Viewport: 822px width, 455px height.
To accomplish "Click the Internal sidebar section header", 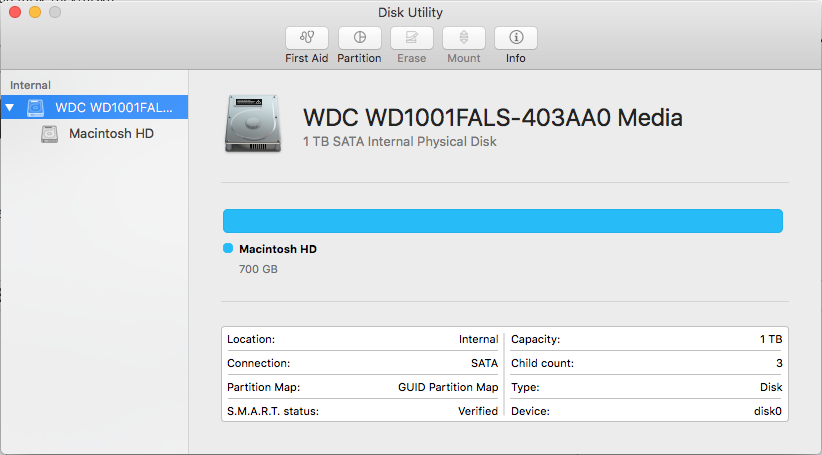I will 31,85.
